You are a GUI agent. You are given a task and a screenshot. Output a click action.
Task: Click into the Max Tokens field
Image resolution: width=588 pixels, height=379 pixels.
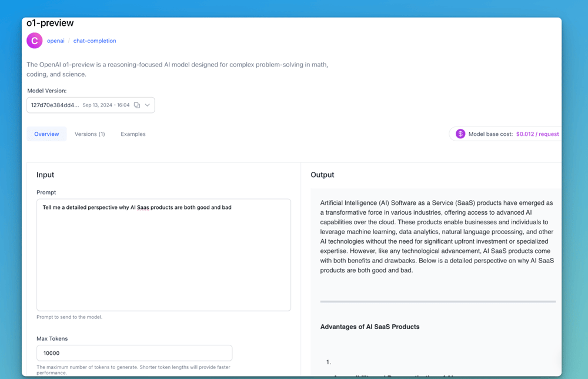134,353
